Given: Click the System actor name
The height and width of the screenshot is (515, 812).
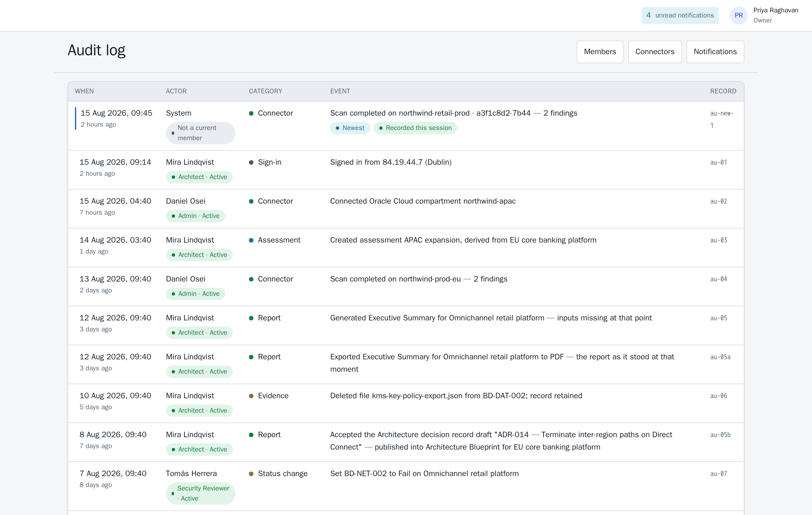Looking at the screenshot, I should (x=178, y=113).
